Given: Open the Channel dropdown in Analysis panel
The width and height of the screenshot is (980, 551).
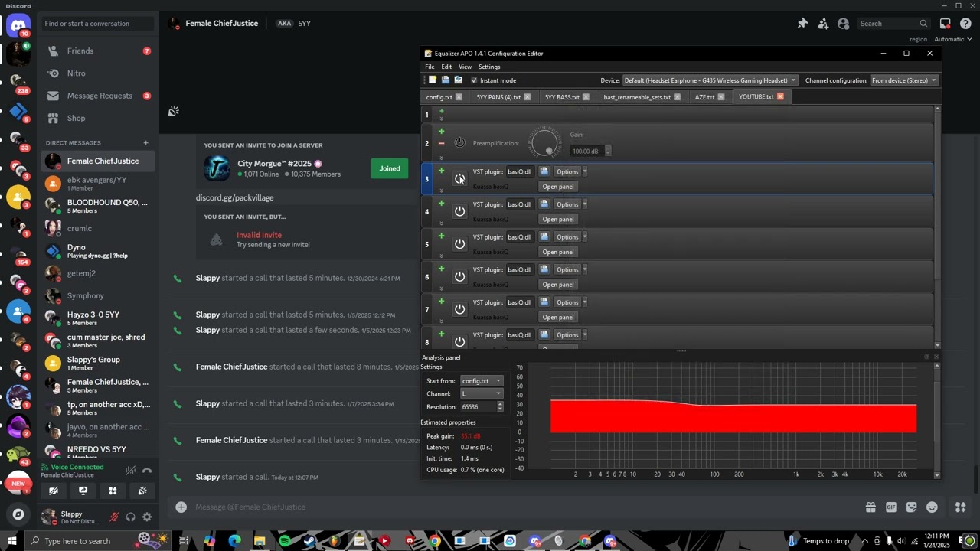Looking at the screenshot, I should click(x=482, y=394).
